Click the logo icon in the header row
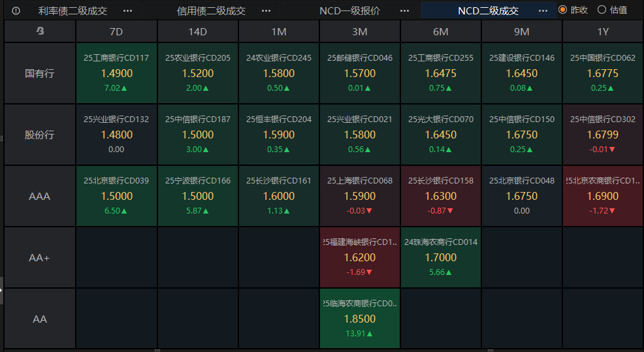The width and height of the screenshot is (644, 352). click(40, 31)
